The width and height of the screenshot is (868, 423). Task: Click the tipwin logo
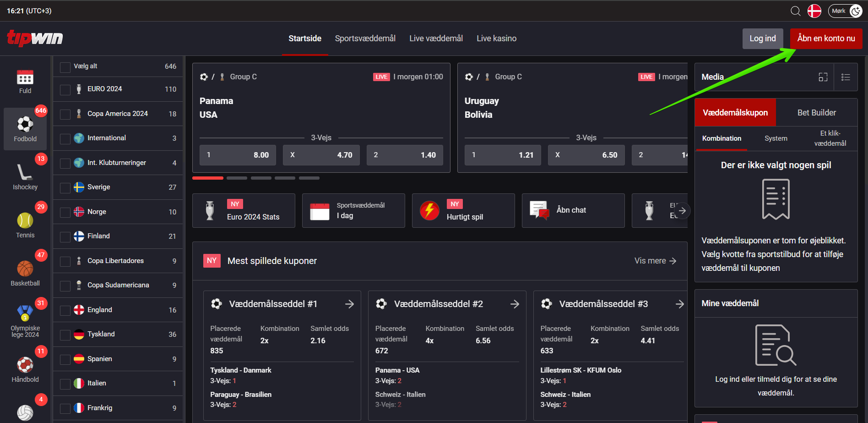pyautogui.click(x=35, y=38)
